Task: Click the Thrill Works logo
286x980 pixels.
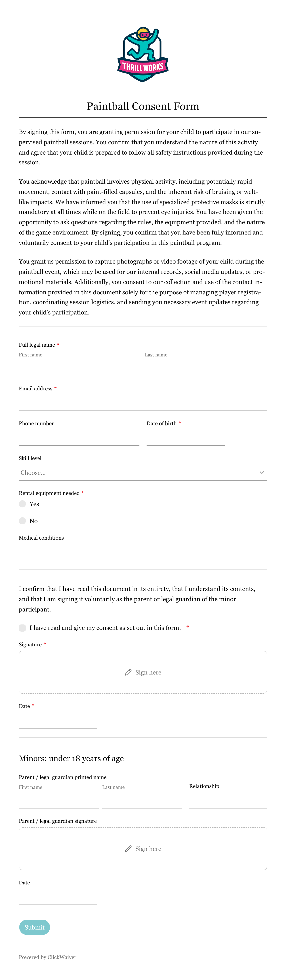Action: (143, 54)
